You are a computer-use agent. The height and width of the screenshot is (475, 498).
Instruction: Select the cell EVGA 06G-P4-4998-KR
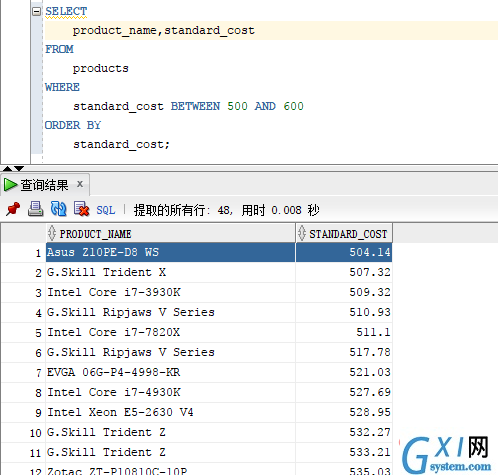tap(170, 372)
